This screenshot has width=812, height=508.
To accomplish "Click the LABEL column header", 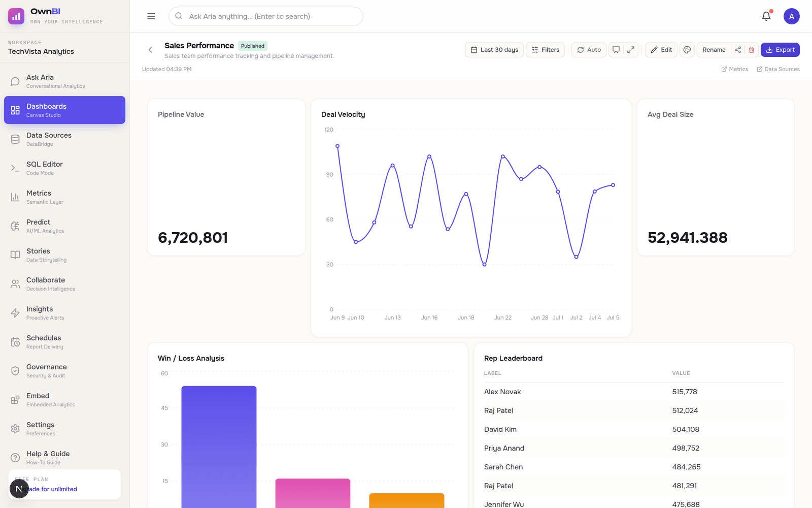I will coord(493,373).
